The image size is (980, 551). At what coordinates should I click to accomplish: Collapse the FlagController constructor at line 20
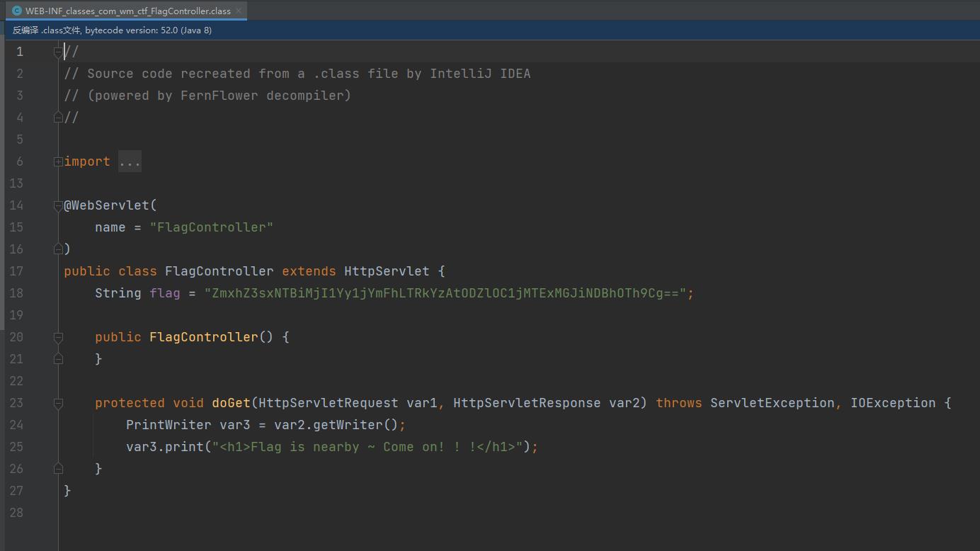coord(59,337)
